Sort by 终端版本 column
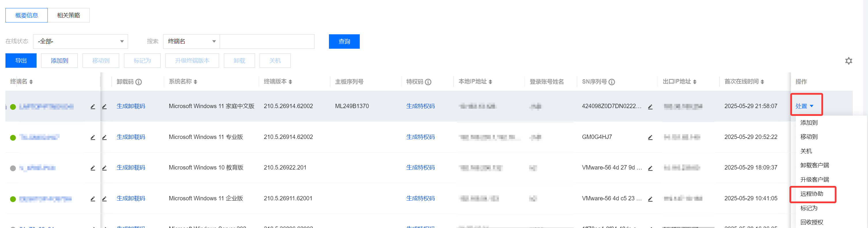 click(290, 82)
